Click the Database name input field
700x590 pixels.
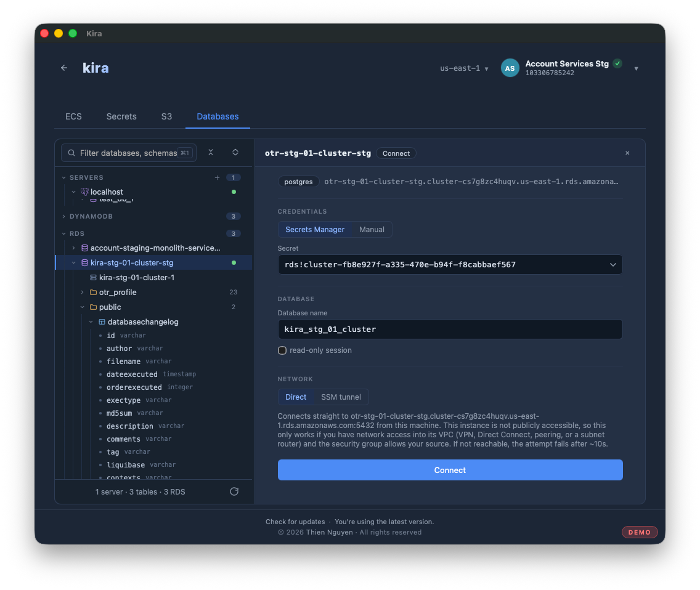point(450,329)
